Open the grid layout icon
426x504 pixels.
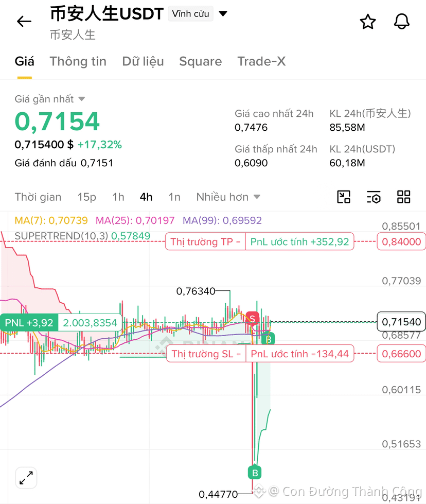[403, 197]
